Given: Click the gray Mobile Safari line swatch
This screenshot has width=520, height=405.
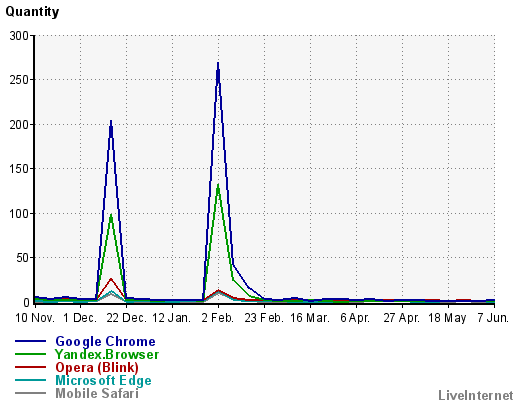Looking at the screenshot, I should click(x=30, y=393).
